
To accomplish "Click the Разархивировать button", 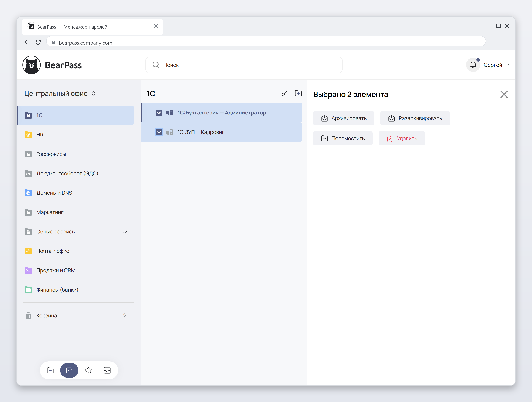I will tap(415, 118).
